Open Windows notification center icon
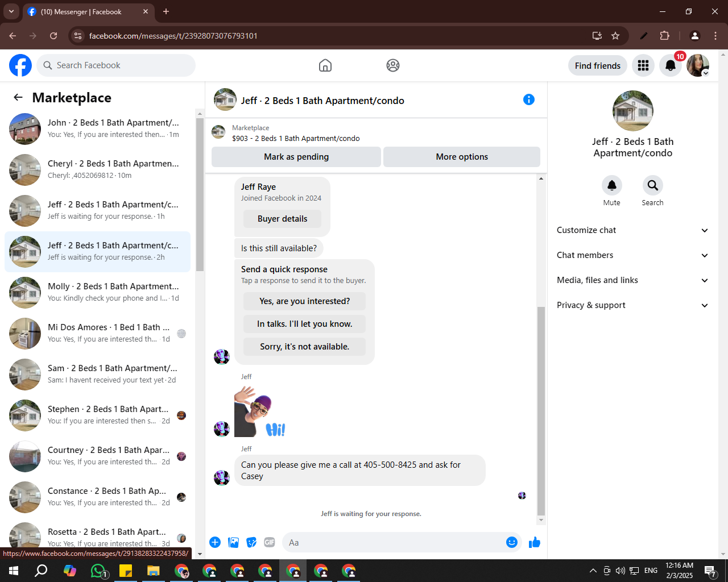Screen dimensions: 728x582 tap(710, 571)
